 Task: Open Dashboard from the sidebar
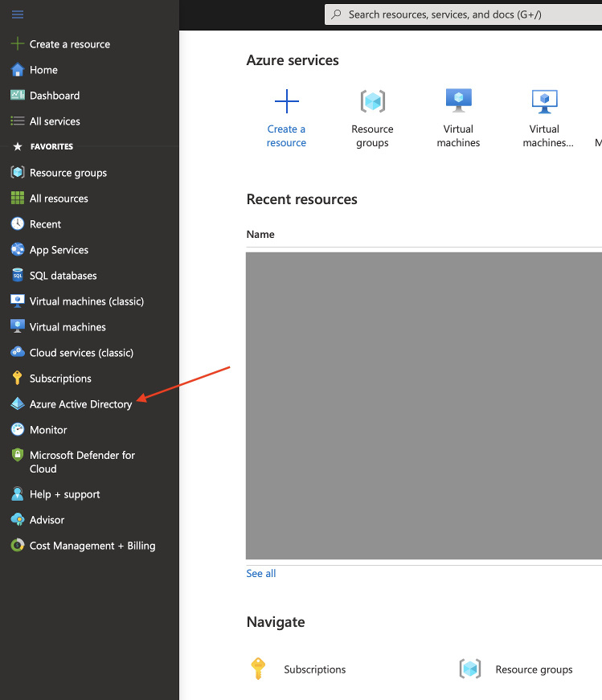click(55, 96)
